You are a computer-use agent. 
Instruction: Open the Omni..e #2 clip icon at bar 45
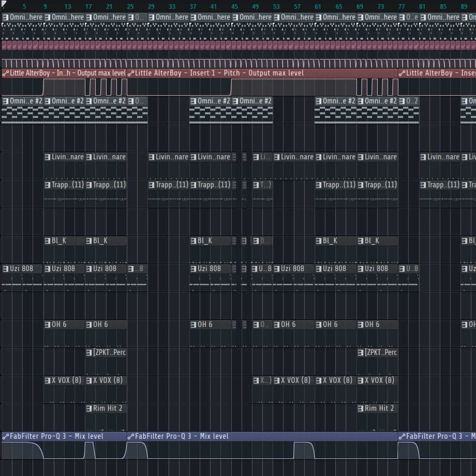pos(235,101)
